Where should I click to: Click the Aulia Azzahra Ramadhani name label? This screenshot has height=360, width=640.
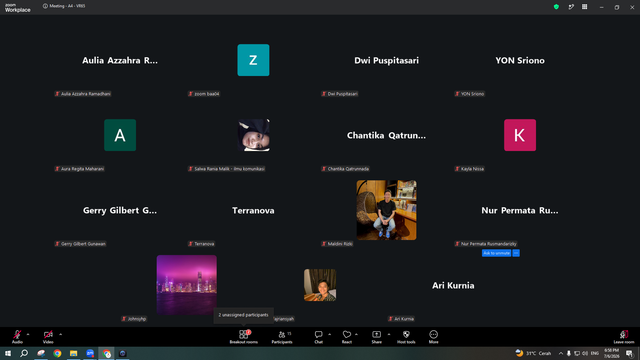83,94
